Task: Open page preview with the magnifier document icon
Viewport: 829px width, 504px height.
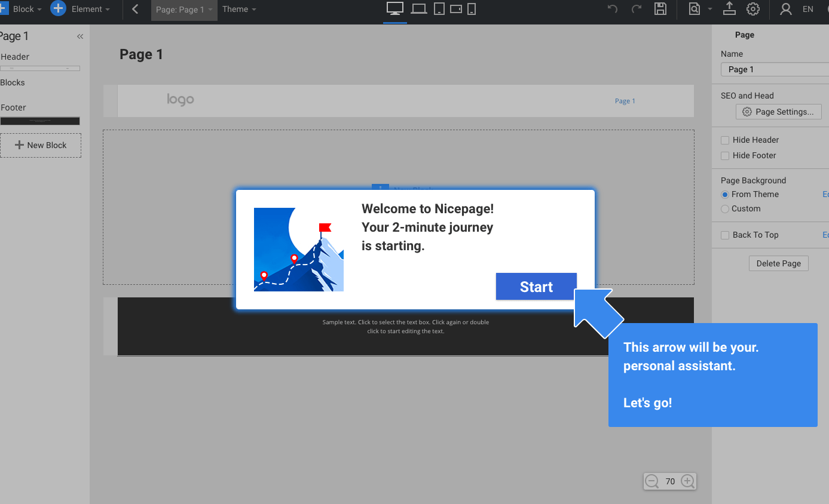Action: click(x=695, y=9)
